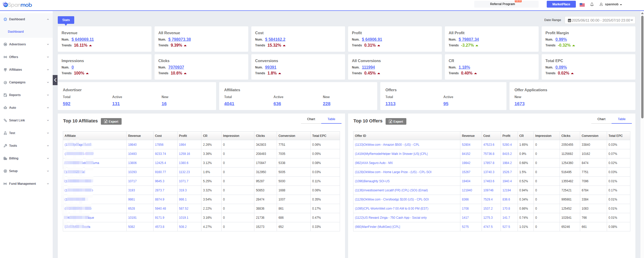Switch Top 10 Offers to Table view
This screenshot has width=644, height=258.
(621, 119)
